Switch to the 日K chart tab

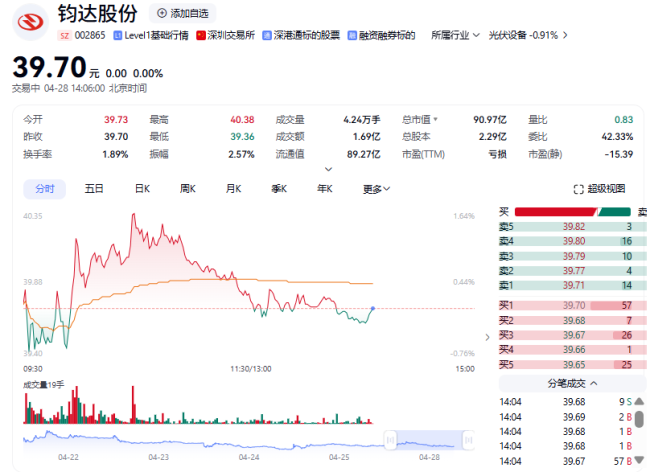142,189
